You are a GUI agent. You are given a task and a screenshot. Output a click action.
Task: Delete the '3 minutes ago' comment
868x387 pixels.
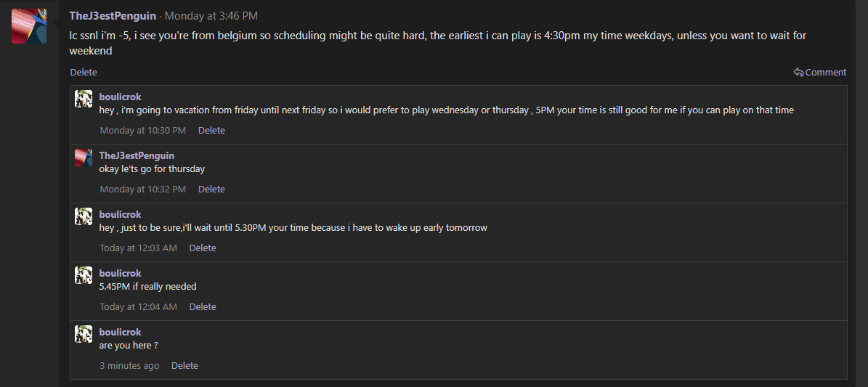[184, 365]
